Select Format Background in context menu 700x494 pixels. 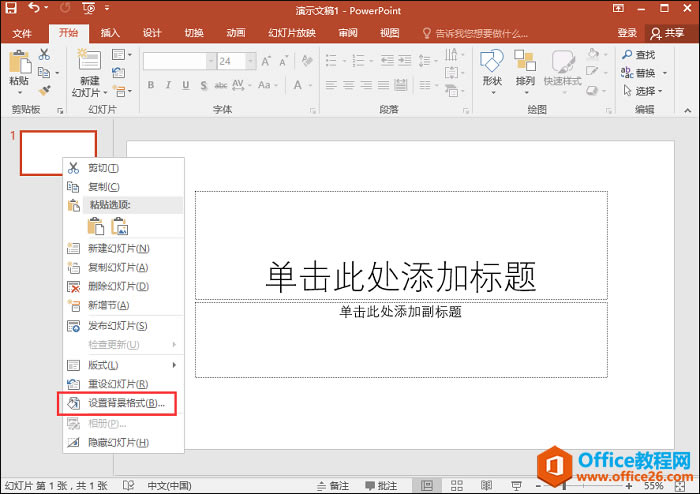(123, 403)
